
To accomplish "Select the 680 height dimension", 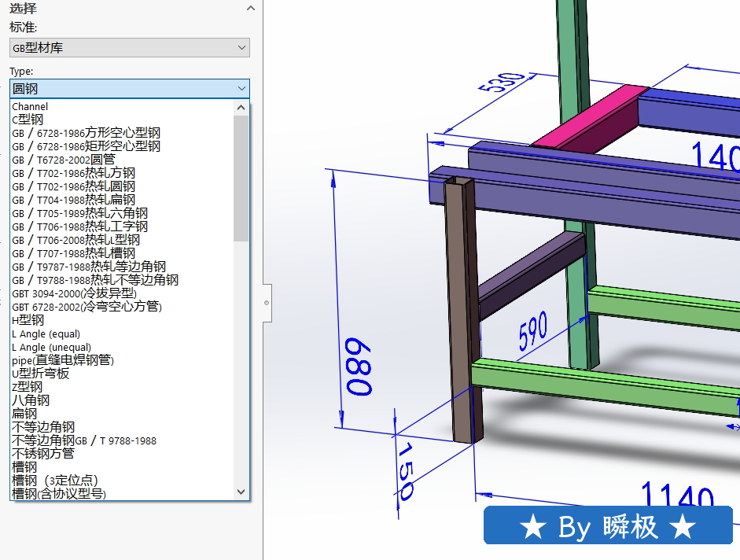I will click(358, 367).
